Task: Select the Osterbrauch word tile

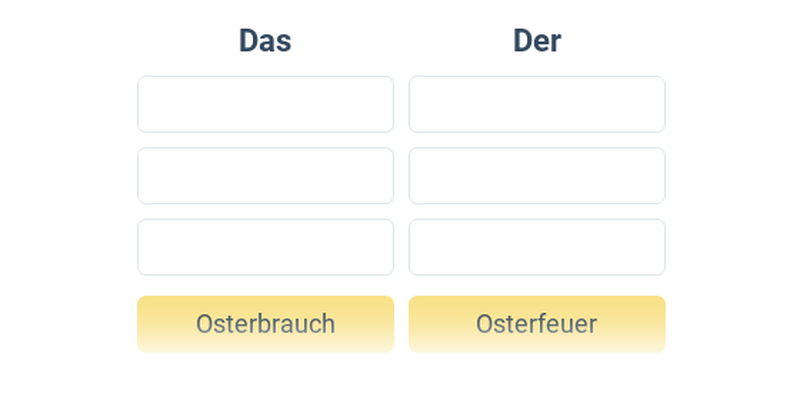Action: coord(265,324)
